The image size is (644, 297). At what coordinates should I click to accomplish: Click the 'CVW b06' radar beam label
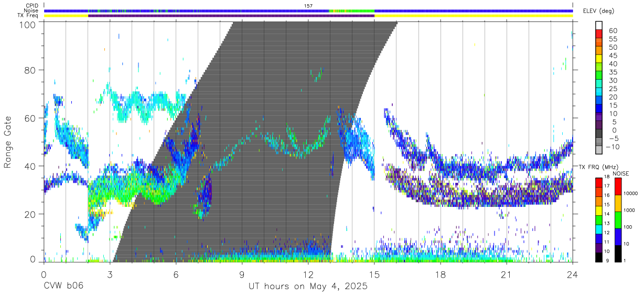pyautogui.click(x=63, y=287)
